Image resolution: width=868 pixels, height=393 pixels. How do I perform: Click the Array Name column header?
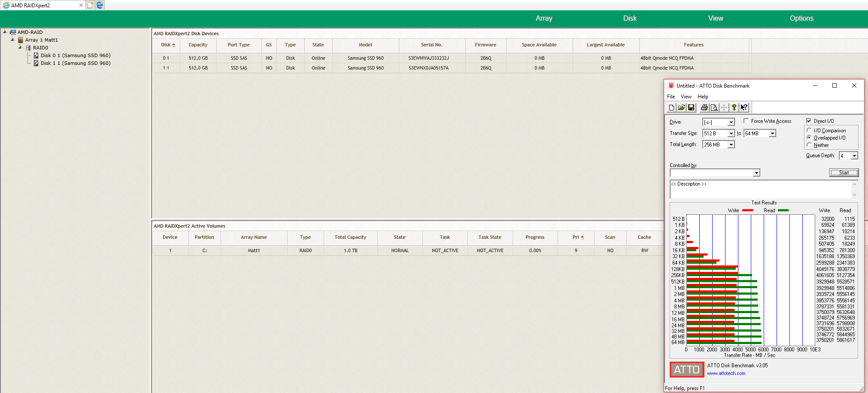coord(254,238)
